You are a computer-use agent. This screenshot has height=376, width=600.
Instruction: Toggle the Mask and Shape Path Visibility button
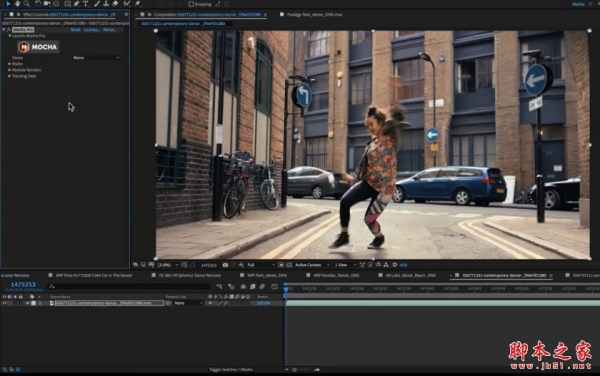pyautogui.click(x=192, y=265)
